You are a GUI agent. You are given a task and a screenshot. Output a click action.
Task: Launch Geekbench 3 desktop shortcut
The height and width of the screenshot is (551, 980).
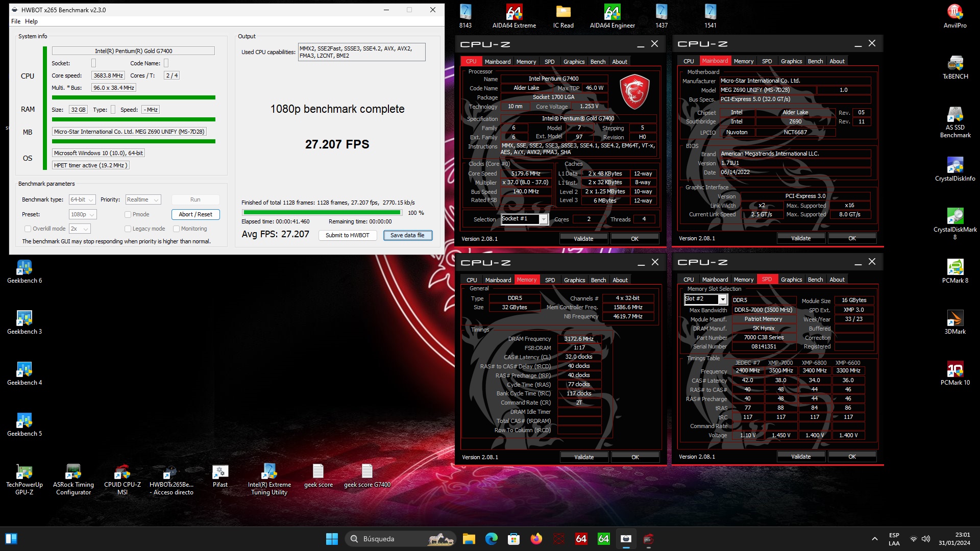pos(24,322)
